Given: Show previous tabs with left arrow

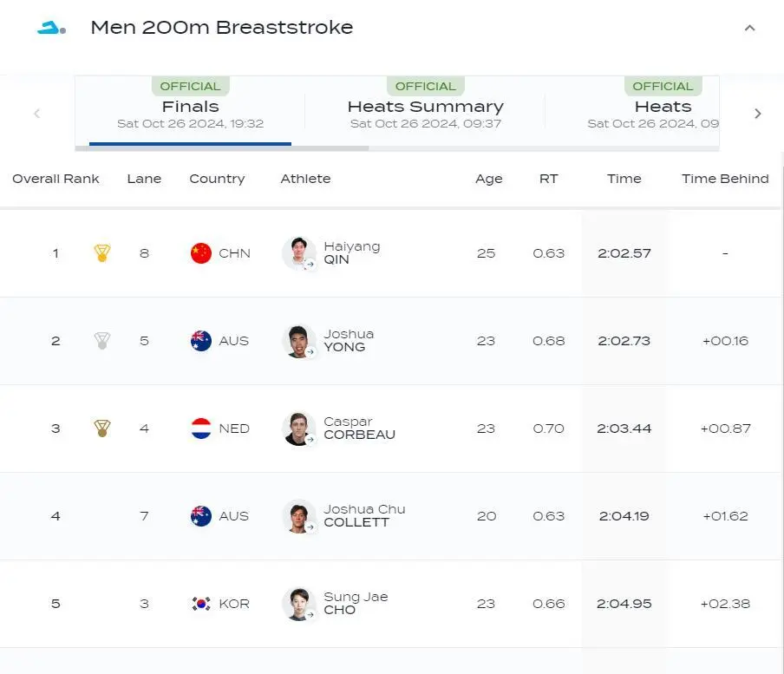Looking at the screenshot, I should tap(37, 114).
